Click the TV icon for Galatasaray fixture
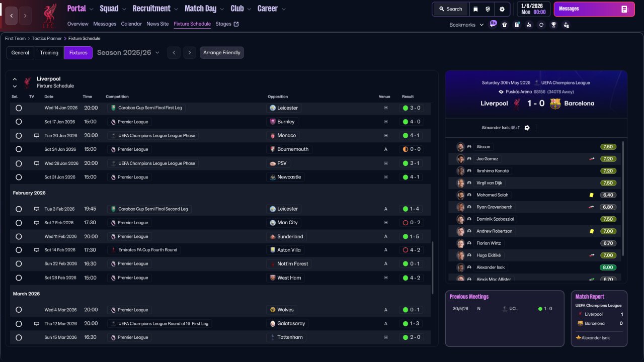 [x=37, y=324]
